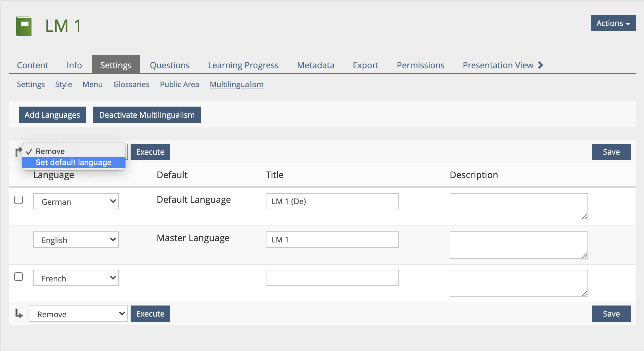This screenshot has height=351, width=644.
Task: Choose Set default language option
Action: (73, 162)
